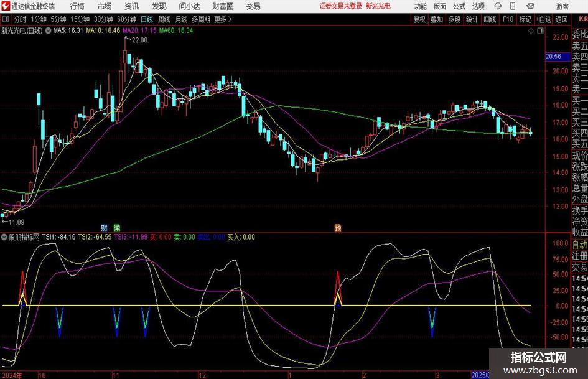Switch to 30分钟 period
The width and height of the screenshot is (588, 379).
click(103, 19)
